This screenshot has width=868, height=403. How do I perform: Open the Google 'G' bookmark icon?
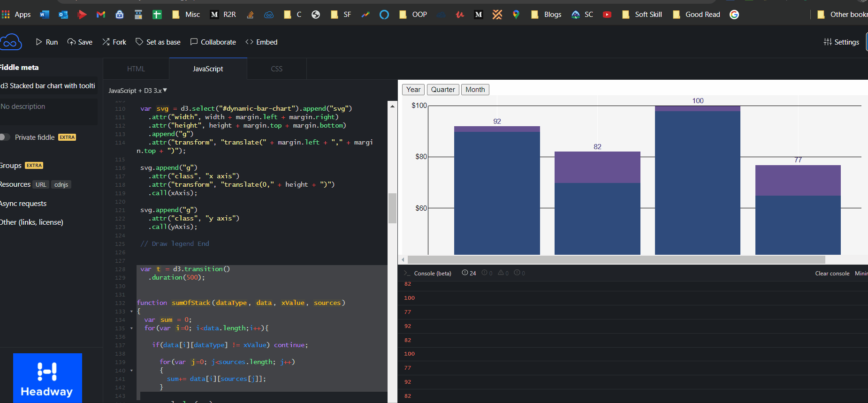click(734, 15)
